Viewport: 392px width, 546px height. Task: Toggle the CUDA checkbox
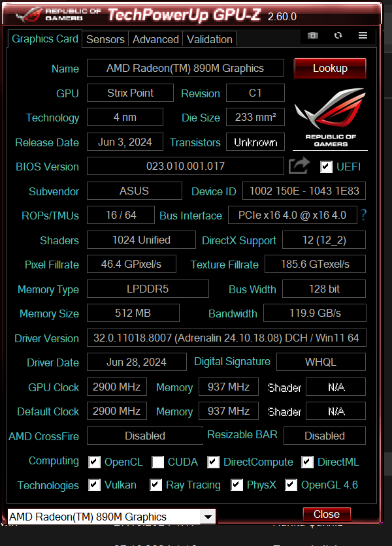tap(158, 462)
